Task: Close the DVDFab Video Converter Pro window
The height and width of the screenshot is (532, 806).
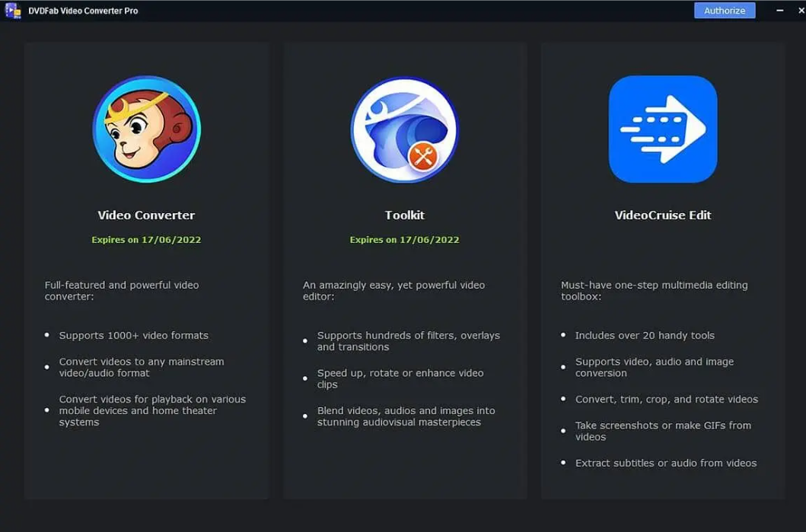Action: click(801, 11)
